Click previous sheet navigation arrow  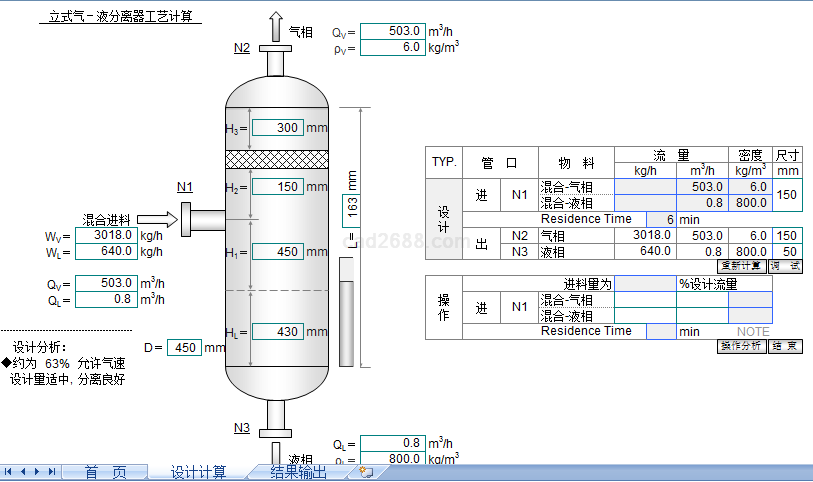[23, 471]
